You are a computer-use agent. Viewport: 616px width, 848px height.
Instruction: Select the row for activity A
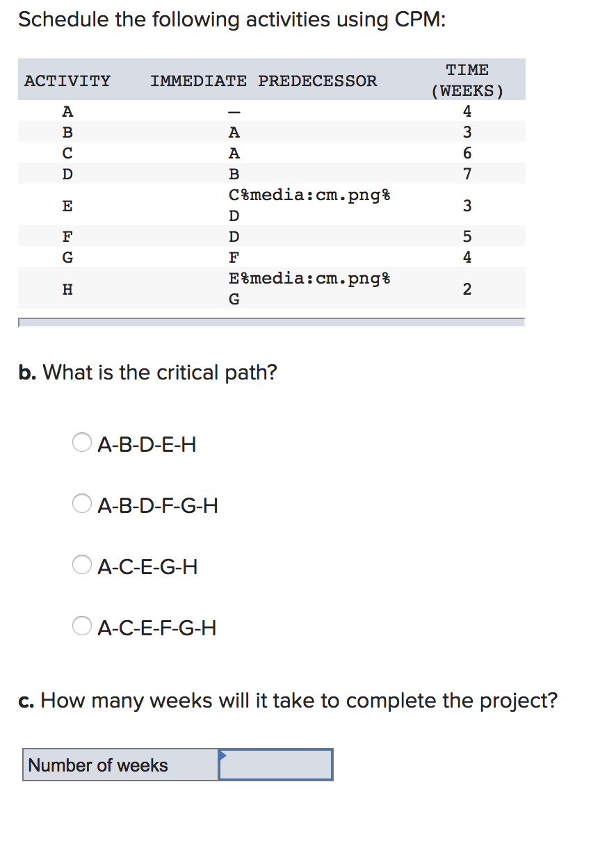209,111
